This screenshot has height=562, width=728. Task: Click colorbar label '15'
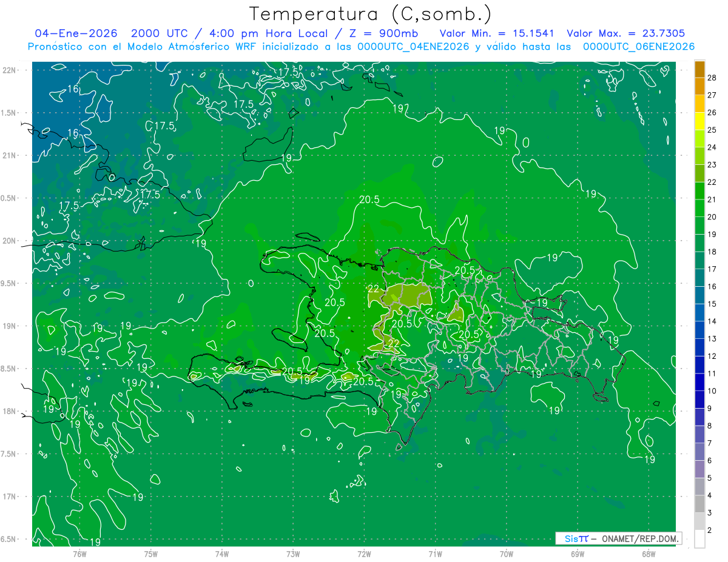click(x=712, y=304)
